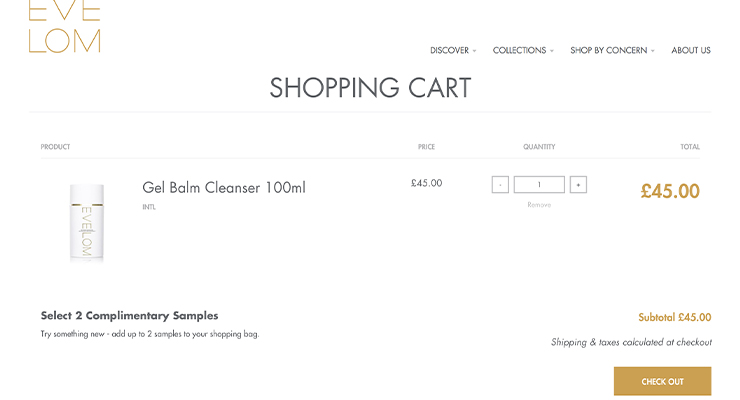Click the quantity input field
Screen dimensions: 740x400
pyautogui.click(x=539, y=185)
